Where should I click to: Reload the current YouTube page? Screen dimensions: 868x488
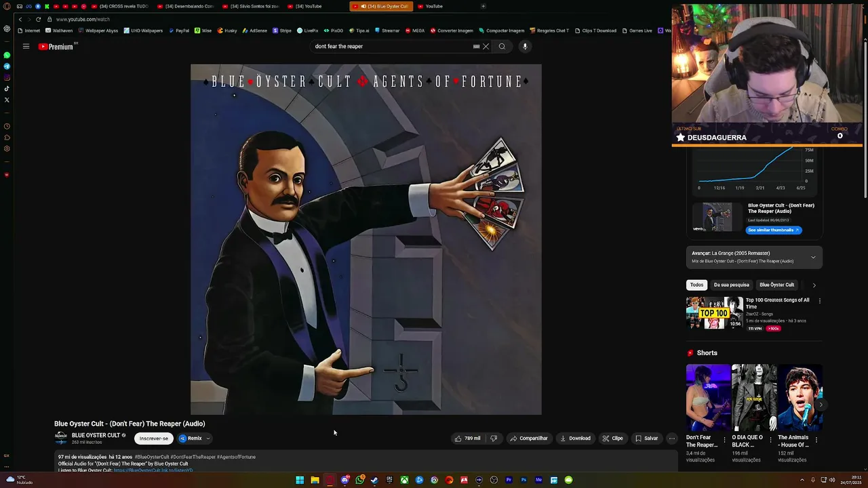point(38,19)
